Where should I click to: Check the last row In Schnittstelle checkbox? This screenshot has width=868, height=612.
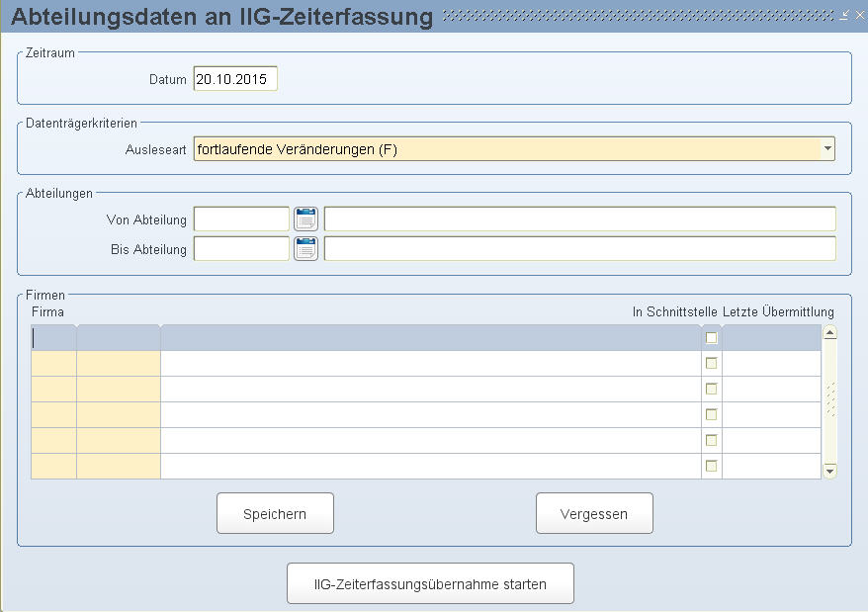click(x=712, y=466)
